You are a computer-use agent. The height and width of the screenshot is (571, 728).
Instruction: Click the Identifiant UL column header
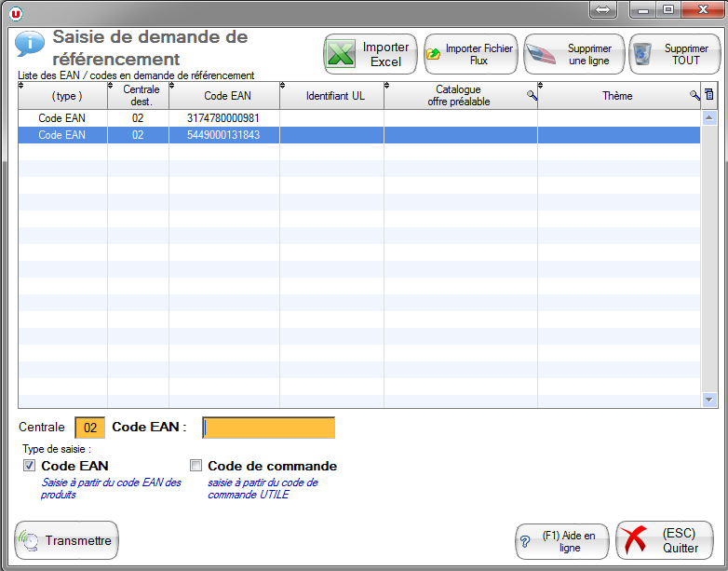[334, 96]
